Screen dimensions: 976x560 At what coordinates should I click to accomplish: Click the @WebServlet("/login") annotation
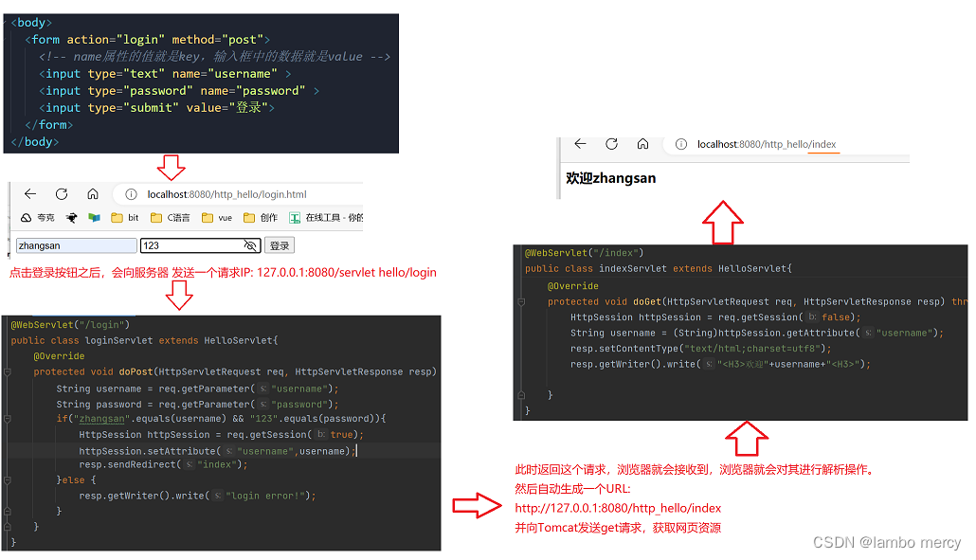(x=70, y=325)
